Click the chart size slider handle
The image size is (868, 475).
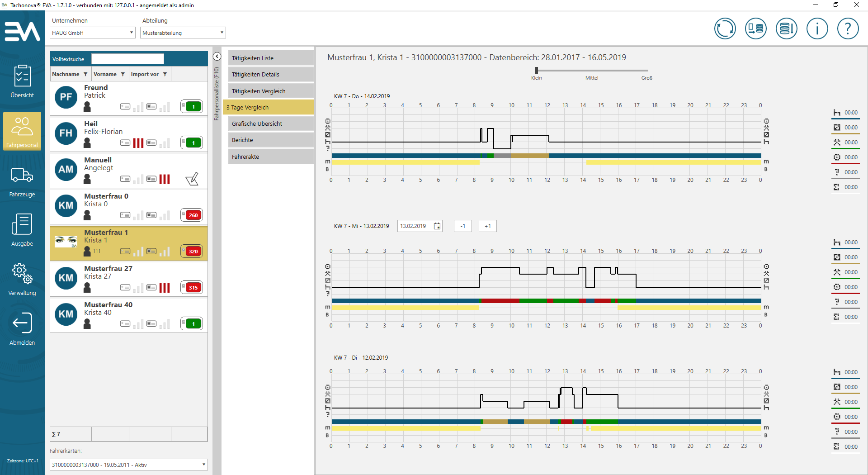537,71
